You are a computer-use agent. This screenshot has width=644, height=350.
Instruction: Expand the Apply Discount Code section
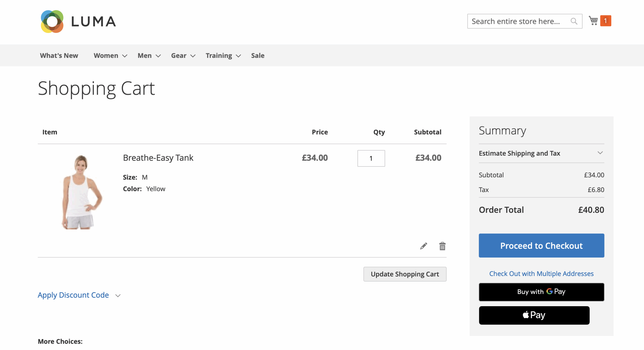point(73,295)
